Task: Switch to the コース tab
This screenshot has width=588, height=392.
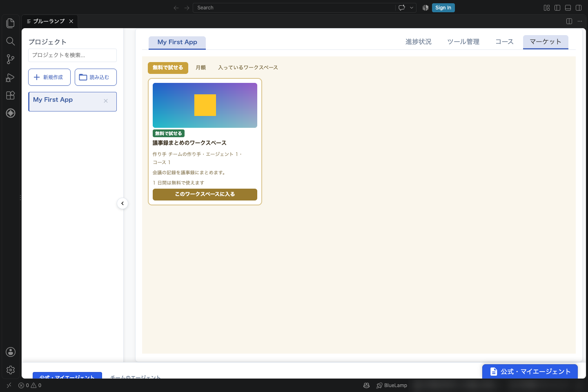Action: click(504, 42)
